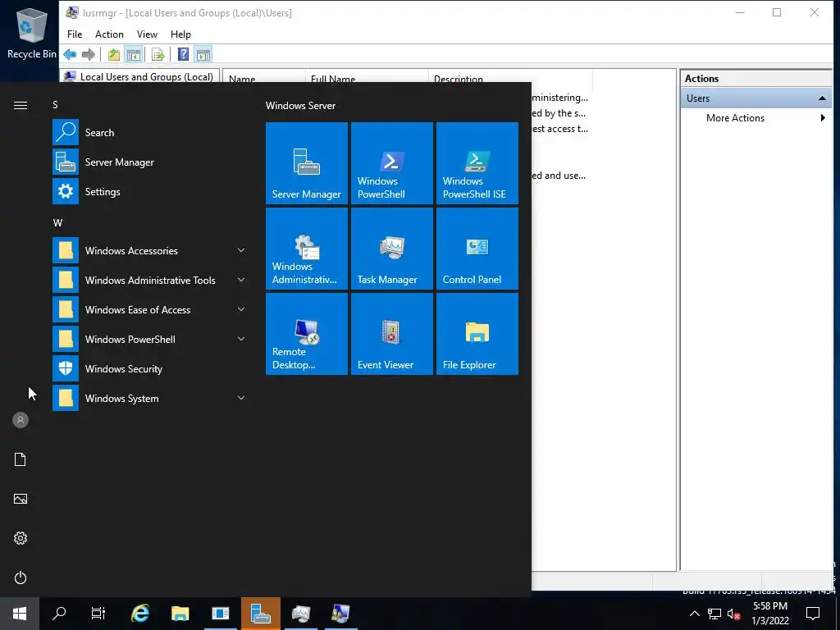Open the Help menu in lusrmgr
The width and height of the screenshot is (840, 630).
pyautogui.click(x=180, y=34)
